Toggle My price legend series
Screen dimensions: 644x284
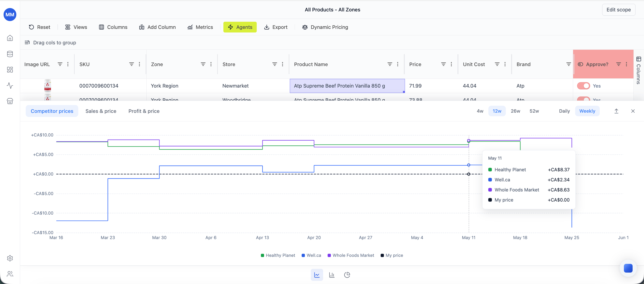point(392,255)
